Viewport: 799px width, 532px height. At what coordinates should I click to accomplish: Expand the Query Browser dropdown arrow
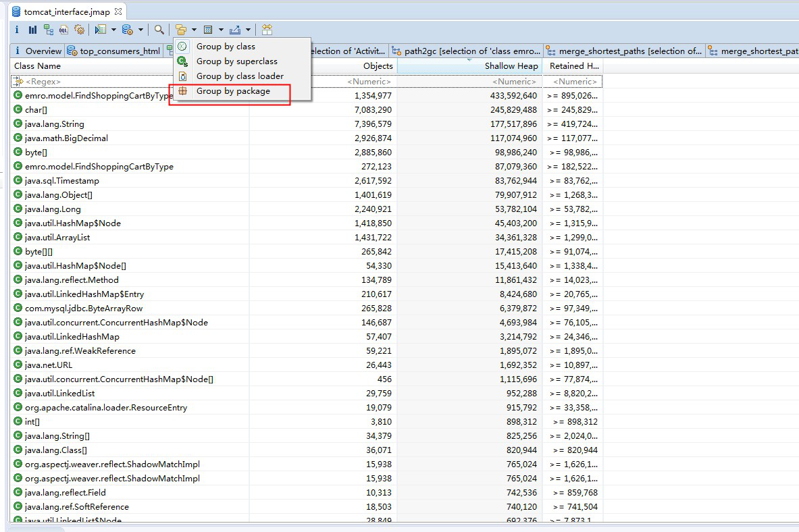141,30
